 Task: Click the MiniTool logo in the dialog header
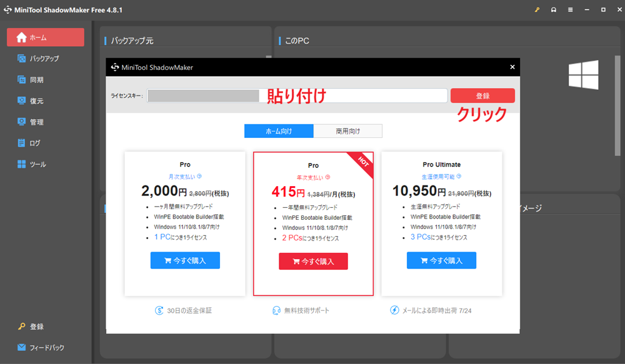point(115,67)
